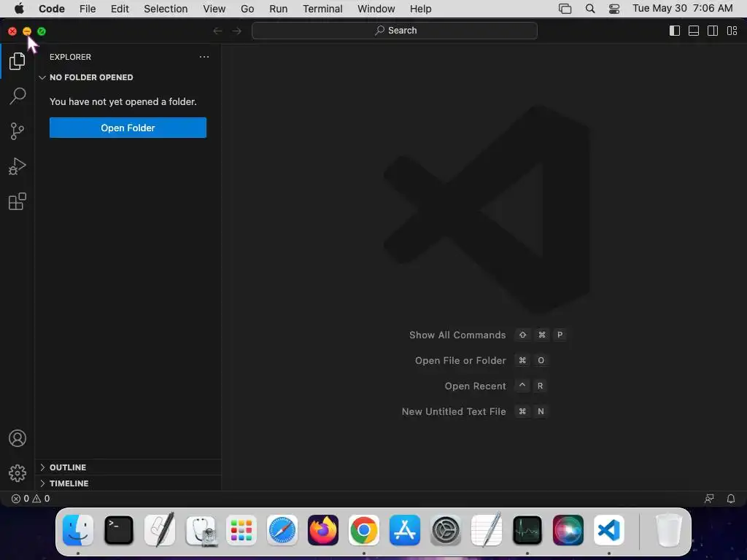The height and width of the screenshot is (560, 747).
Task: Click the EXPLORER panel title
Action: point(70,57)
